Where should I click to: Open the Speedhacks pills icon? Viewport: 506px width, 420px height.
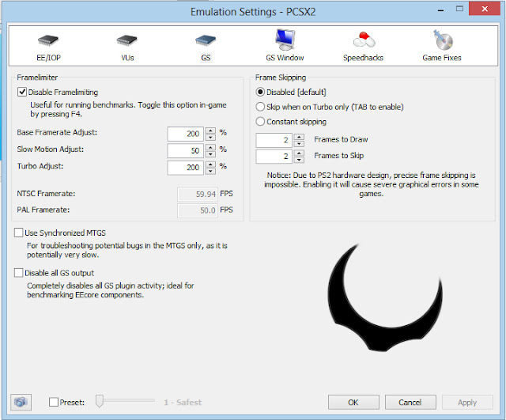click(x=364, y=40)
